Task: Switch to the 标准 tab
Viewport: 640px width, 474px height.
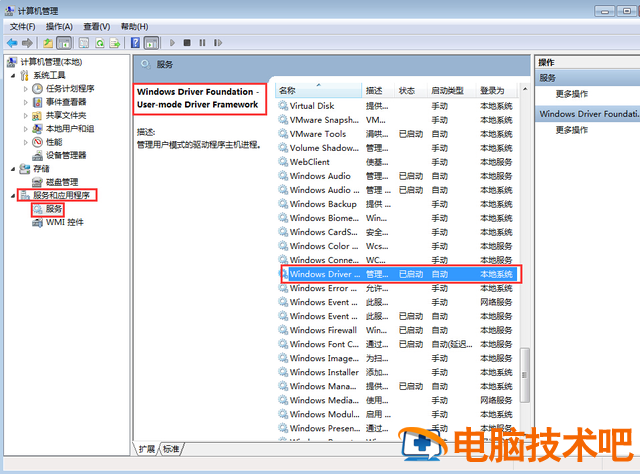Action: click(x=171, y=449)
